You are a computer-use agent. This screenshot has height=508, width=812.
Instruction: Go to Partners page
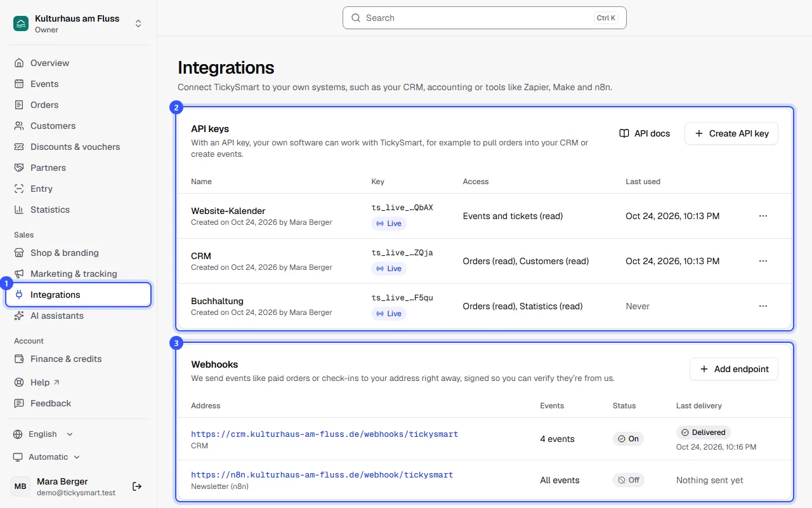tap(79, 168)
